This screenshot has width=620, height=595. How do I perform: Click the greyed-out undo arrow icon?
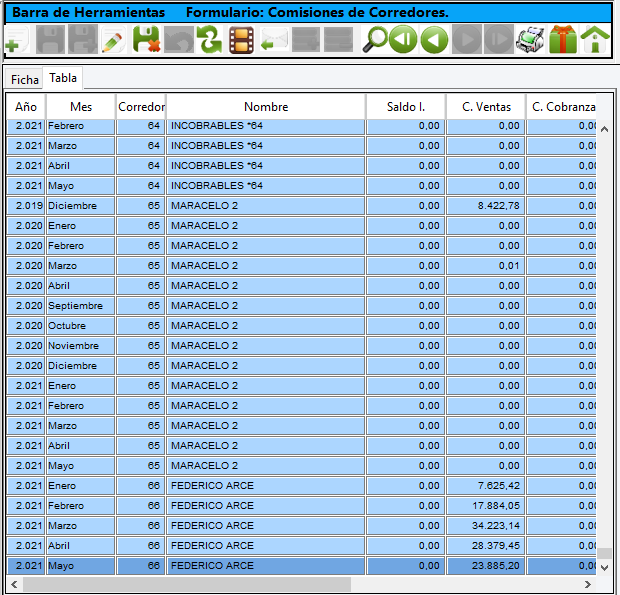point(179,40)
